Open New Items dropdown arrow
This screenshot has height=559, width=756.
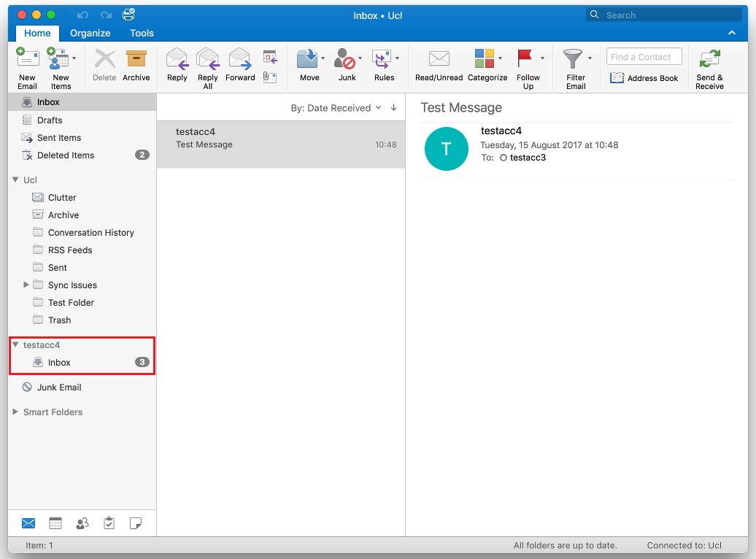74,58
